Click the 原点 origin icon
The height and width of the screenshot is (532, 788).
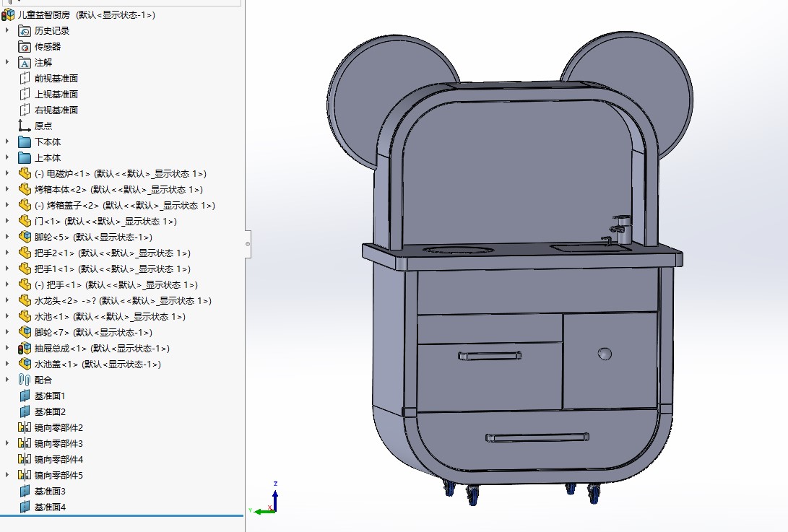25,126
